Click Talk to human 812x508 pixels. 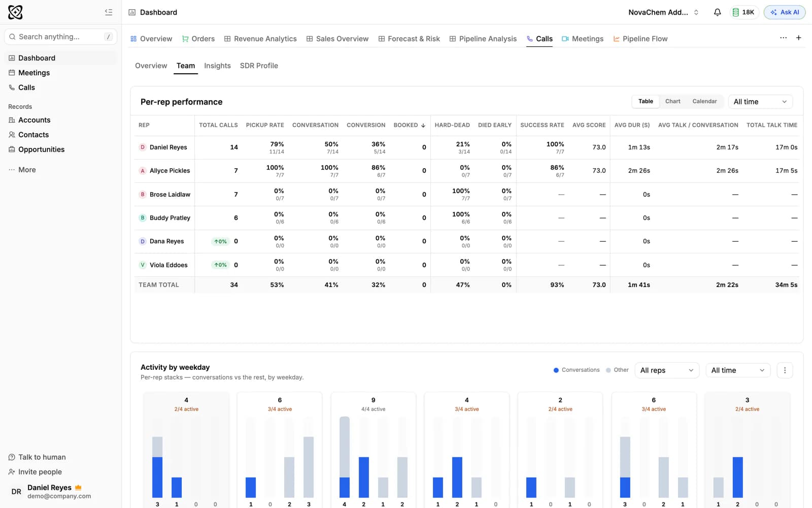coord(38,457)
